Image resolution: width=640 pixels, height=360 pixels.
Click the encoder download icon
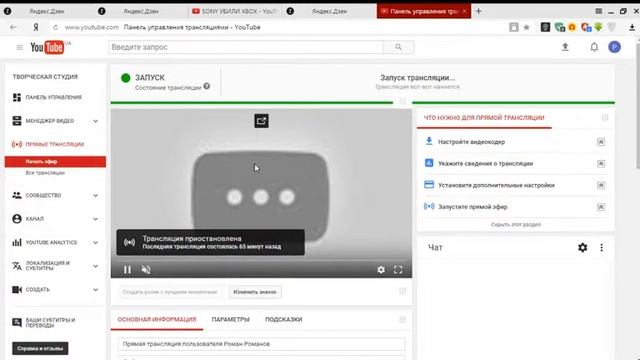429,141
